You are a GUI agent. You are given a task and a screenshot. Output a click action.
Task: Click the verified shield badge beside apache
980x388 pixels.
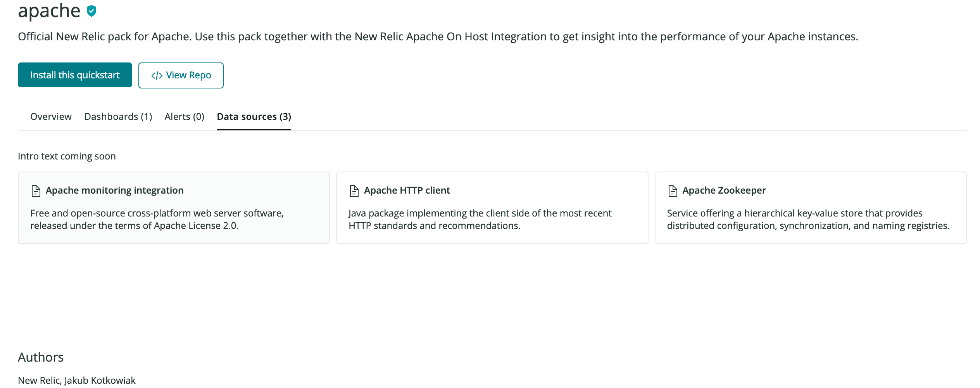click(91, 11)
